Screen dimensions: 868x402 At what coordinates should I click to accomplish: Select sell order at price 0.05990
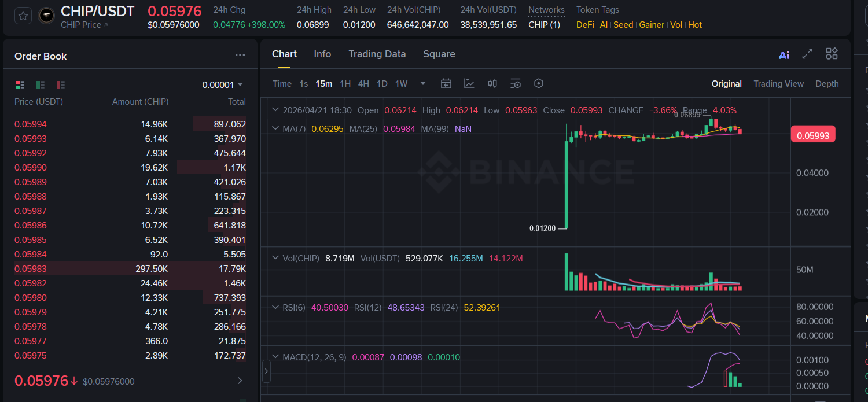tap(130, 167)
